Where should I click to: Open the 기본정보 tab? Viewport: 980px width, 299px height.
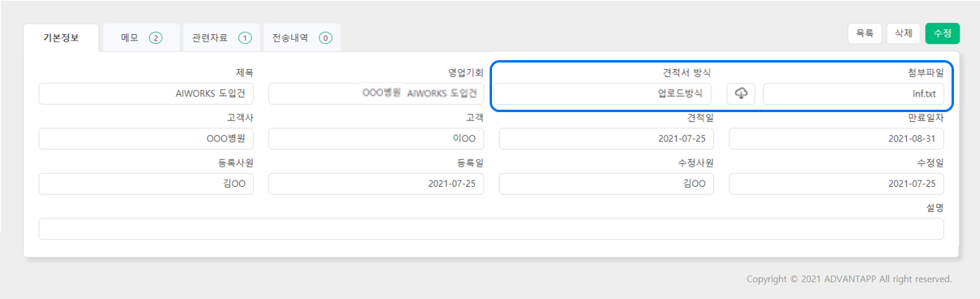61,37
